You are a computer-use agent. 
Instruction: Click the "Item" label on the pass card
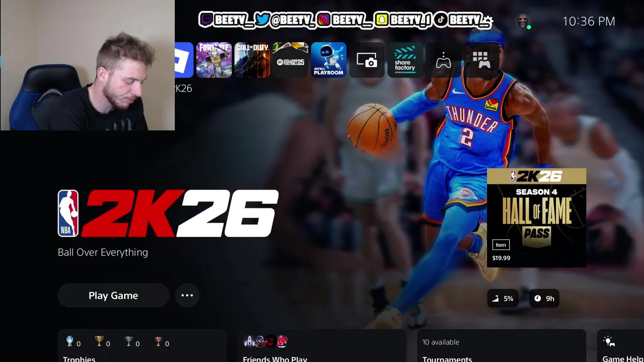[x=501, y=245]
